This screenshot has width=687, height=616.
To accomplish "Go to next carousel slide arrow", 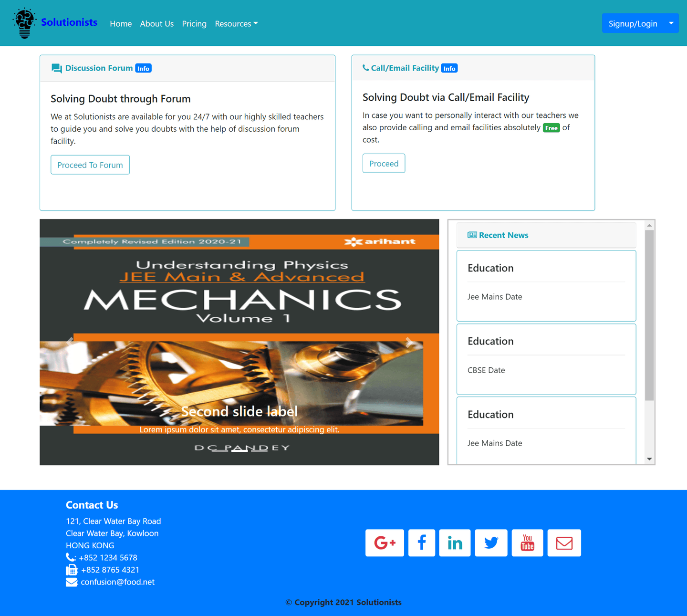I will pos(409,342).
